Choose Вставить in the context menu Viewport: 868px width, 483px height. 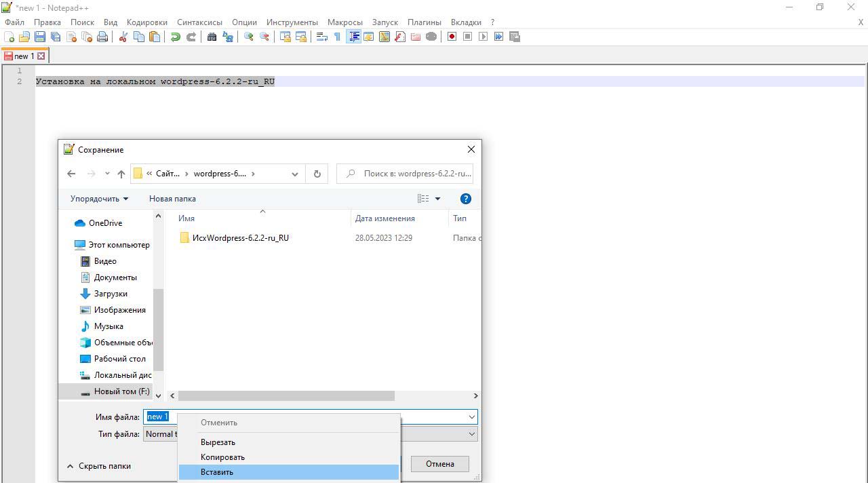[217, 472]
